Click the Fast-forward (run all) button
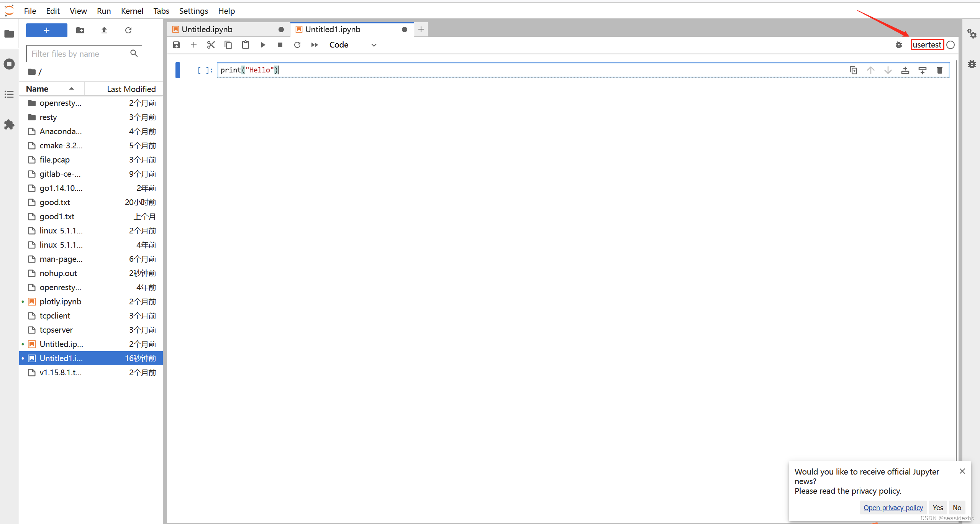 tap(314, 45)
